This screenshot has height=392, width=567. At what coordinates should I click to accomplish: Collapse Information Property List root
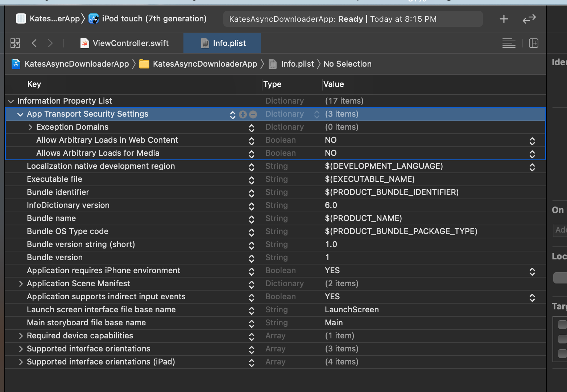coord(11,101)
